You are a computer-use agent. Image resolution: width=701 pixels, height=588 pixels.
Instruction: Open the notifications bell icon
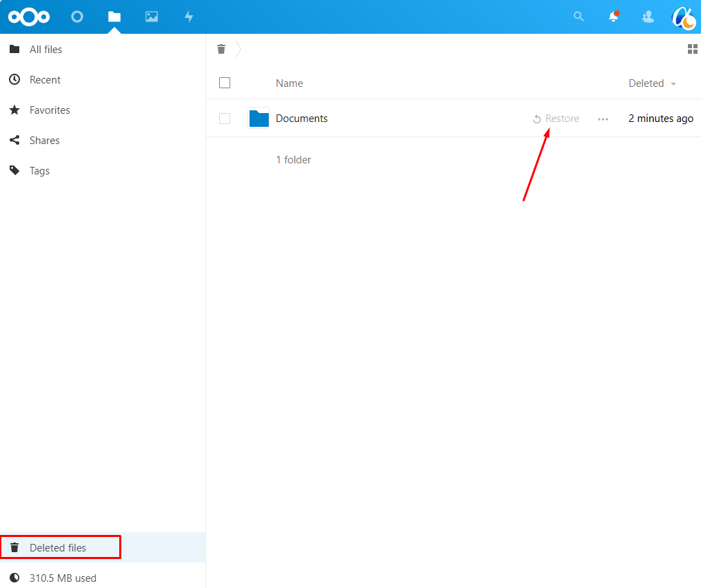(x=613, y=17)
